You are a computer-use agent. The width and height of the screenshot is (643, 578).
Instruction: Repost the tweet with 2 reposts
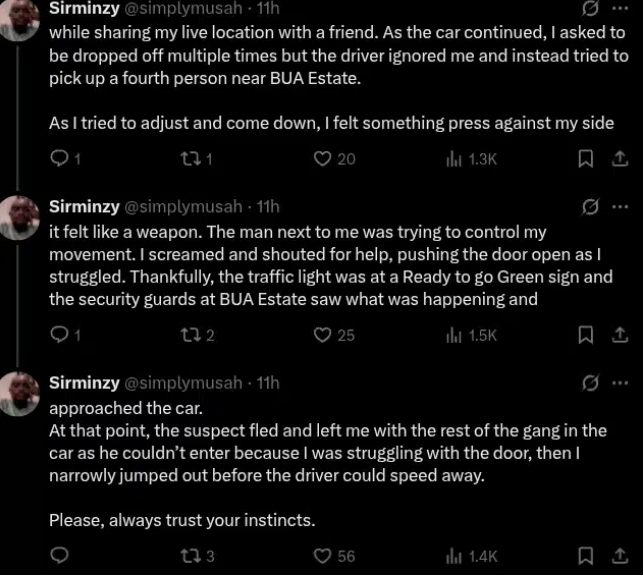(x=188, y=335)
